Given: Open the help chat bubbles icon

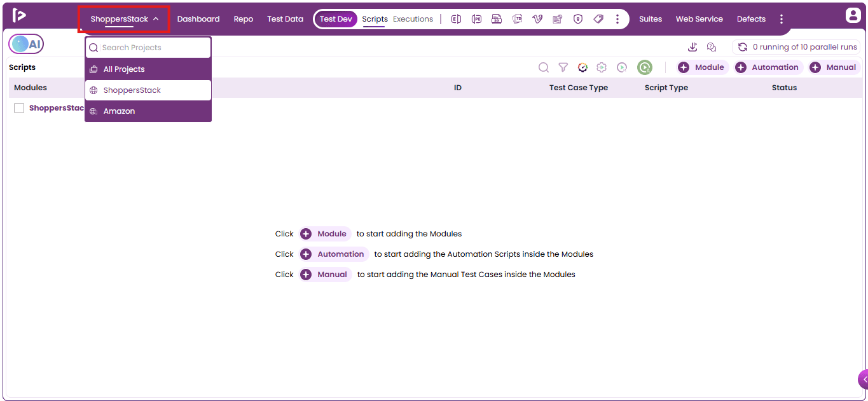Looking at the screenshot, I should coord(712,47).
